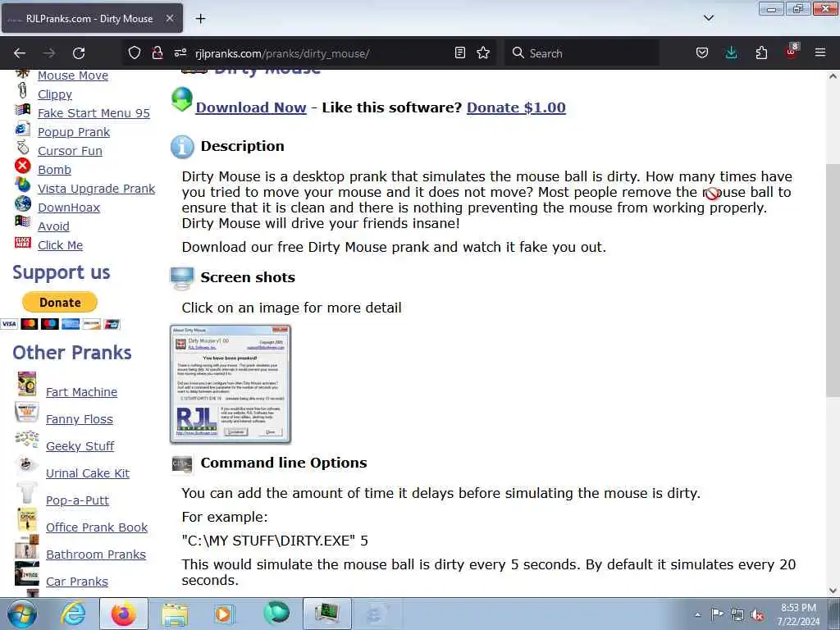Open the DownHoax link
Screen dimensions: 840x630
pyautogui.click(x=69, y=208)
